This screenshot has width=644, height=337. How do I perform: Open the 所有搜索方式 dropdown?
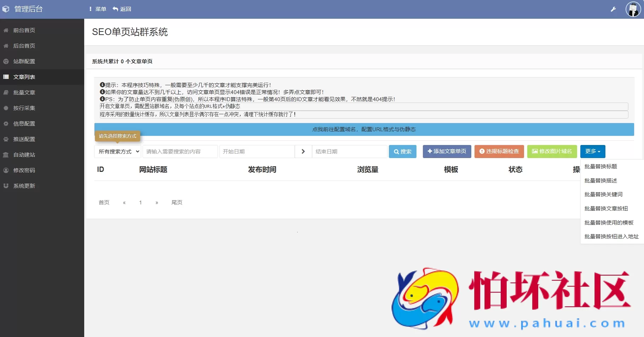pos(117,151)
